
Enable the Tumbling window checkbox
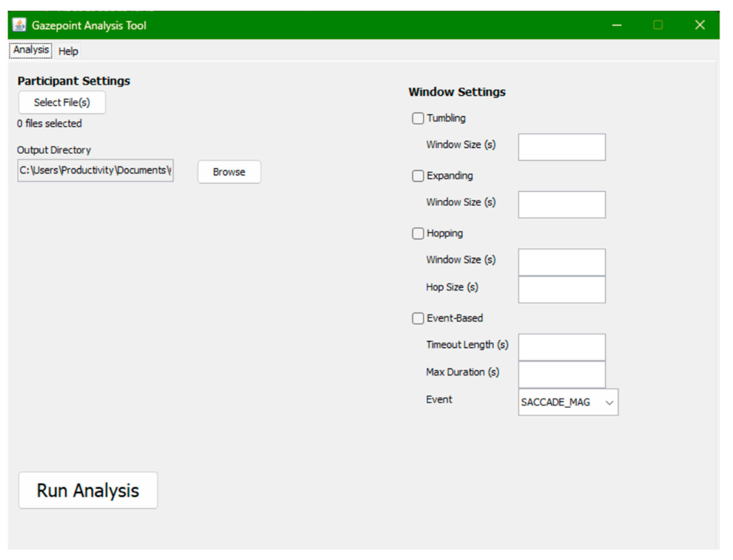click(x=418, y=118)
